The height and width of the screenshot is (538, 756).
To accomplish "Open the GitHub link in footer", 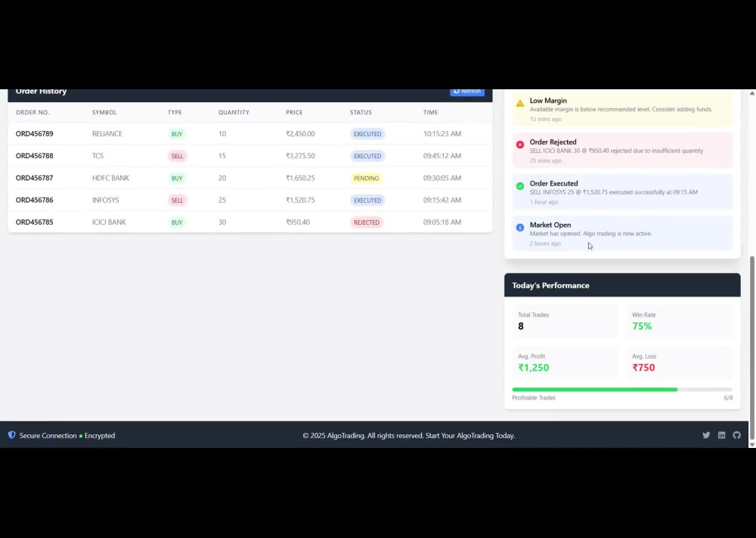I will [736, 435].
